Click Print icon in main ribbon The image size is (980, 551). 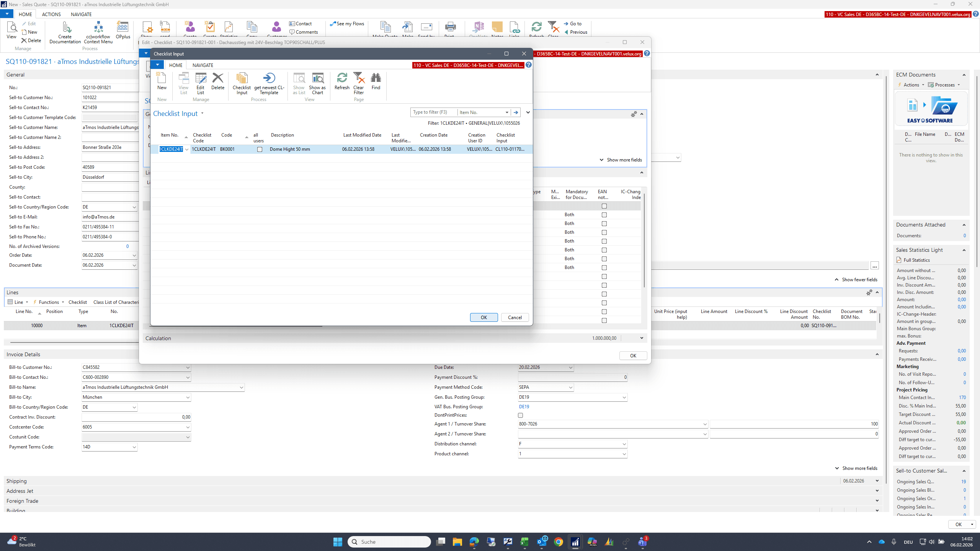point(450,29)
